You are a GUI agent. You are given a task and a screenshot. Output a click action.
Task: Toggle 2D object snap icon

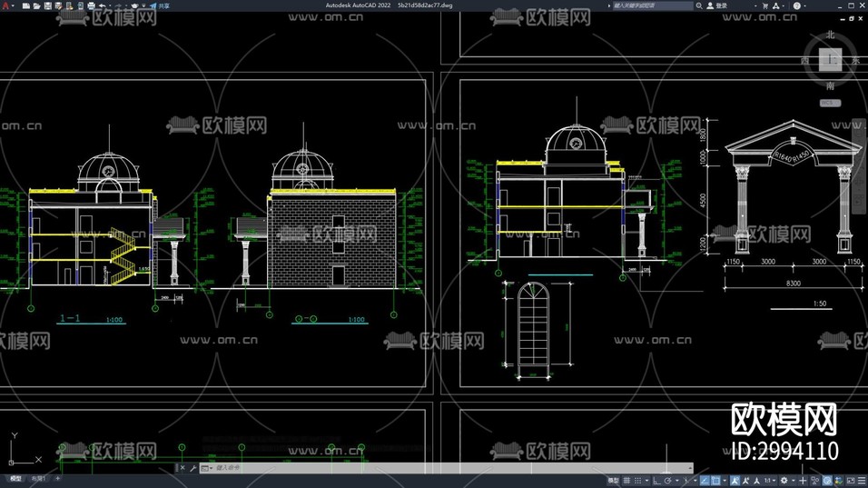click(715, 481)
